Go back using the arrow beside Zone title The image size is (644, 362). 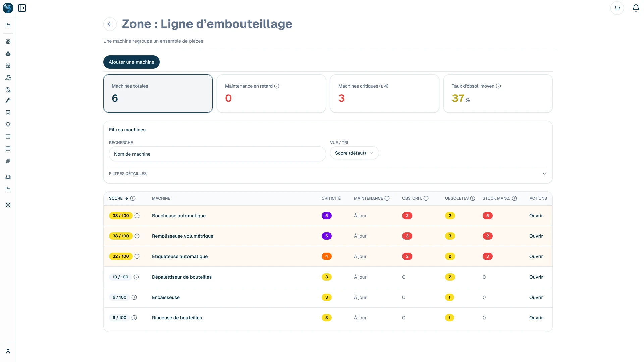[110, 24]
